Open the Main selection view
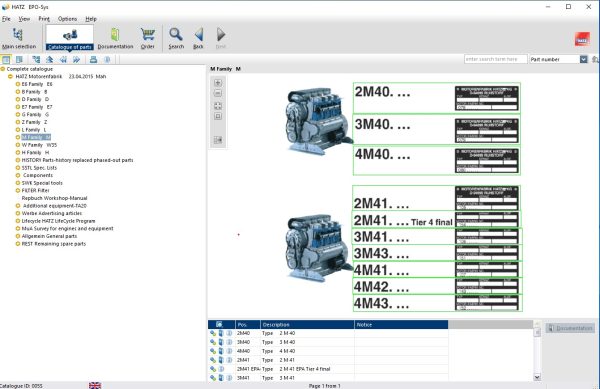The width and height of the screenshot is (600, 389). [18, 38]
